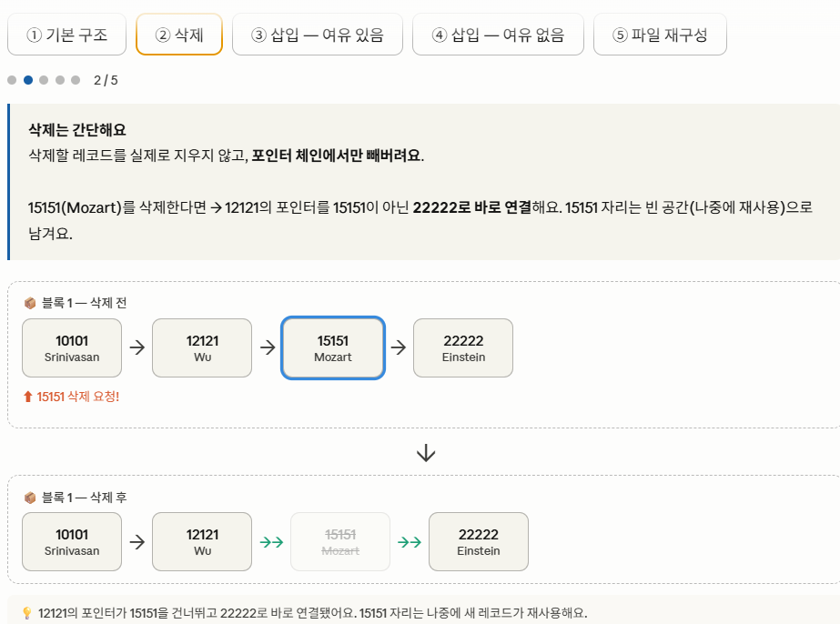Click the highlighted 15151 Mozart record
Image resolution: width=840 pixels, height=624 pixels.
[333, 348]
